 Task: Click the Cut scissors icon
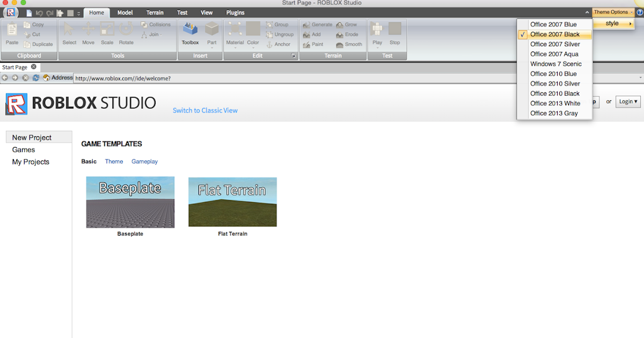tap(27, 34)
